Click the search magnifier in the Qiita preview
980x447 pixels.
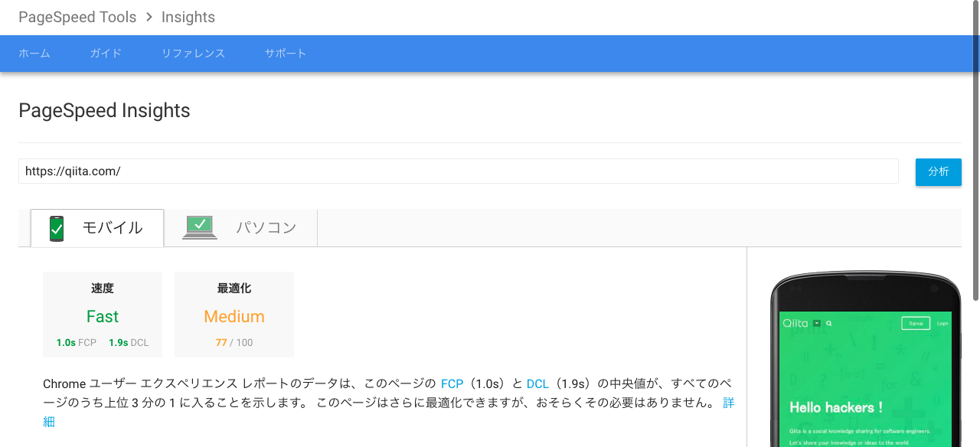click(828, 323)
